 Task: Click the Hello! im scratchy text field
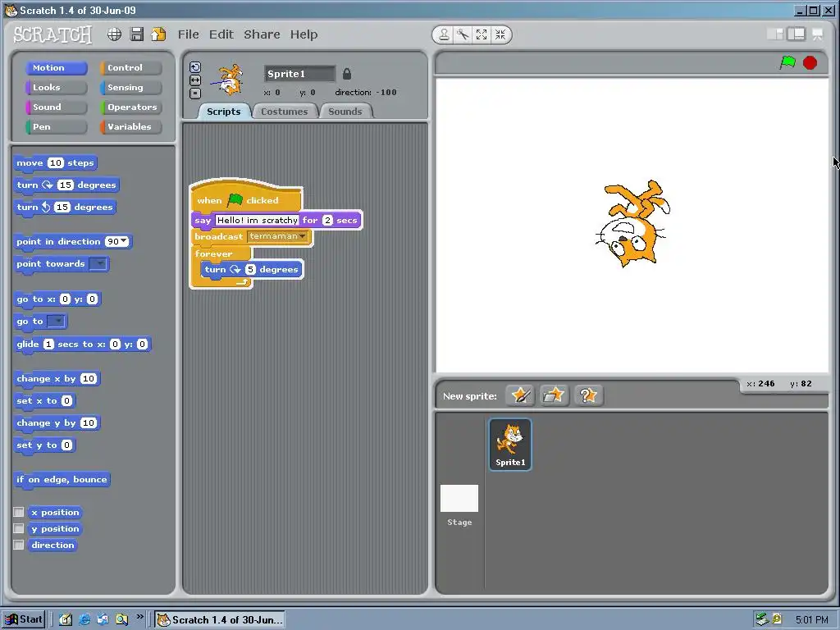pyautogui.click(x=257, y=220)
